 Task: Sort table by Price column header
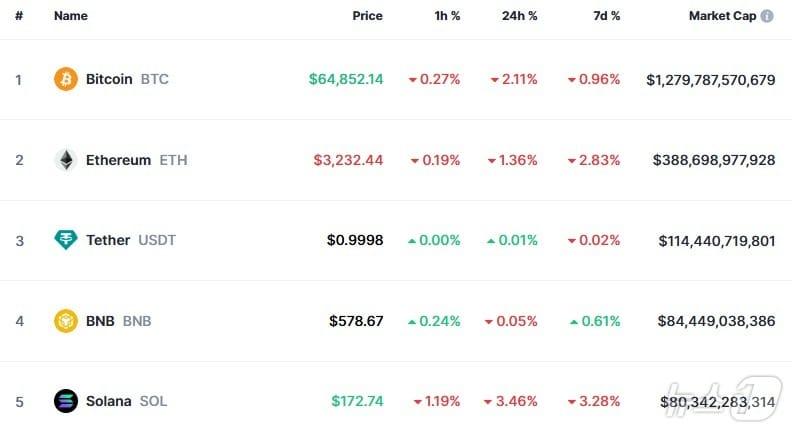coord(367,17)
